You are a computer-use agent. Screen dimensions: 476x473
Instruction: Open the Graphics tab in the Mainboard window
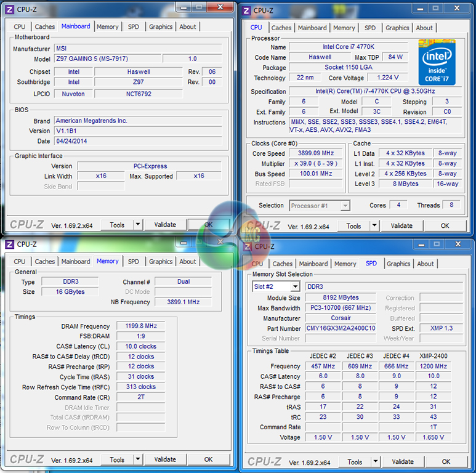pos(161,26)
